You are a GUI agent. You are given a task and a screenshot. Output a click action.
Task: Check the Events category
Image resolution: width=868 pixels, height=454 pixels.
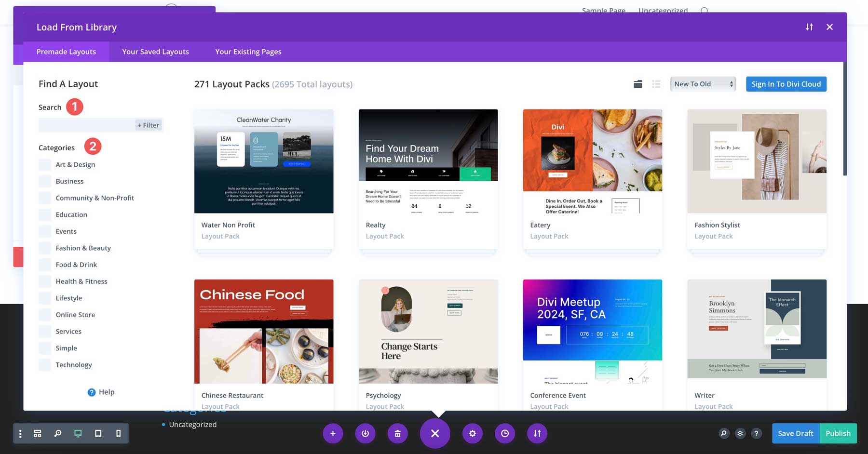45,231
